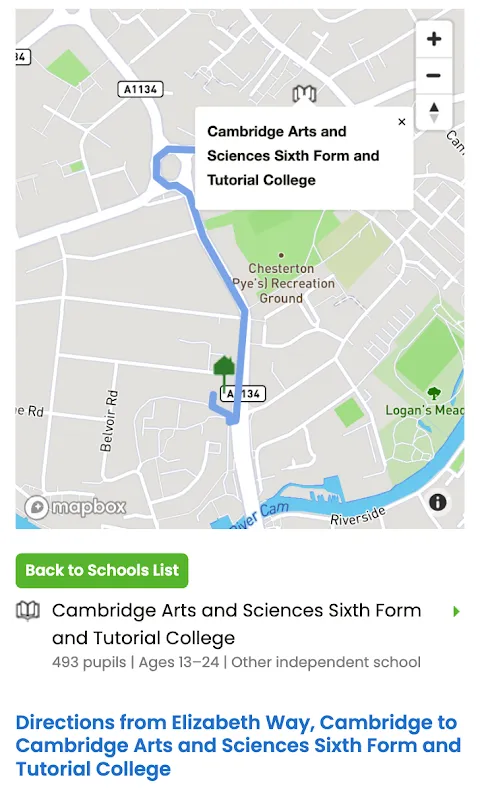
Task: Click Belvoir Rd street label
Action: point(109,421)
